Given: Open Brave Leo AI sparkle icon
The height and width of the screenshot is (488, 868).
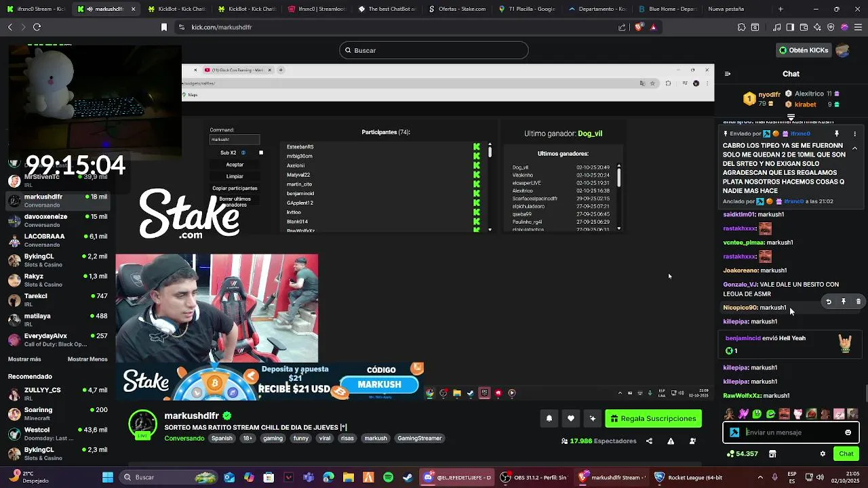Looking at the screenshot, I should coord(817,27).
